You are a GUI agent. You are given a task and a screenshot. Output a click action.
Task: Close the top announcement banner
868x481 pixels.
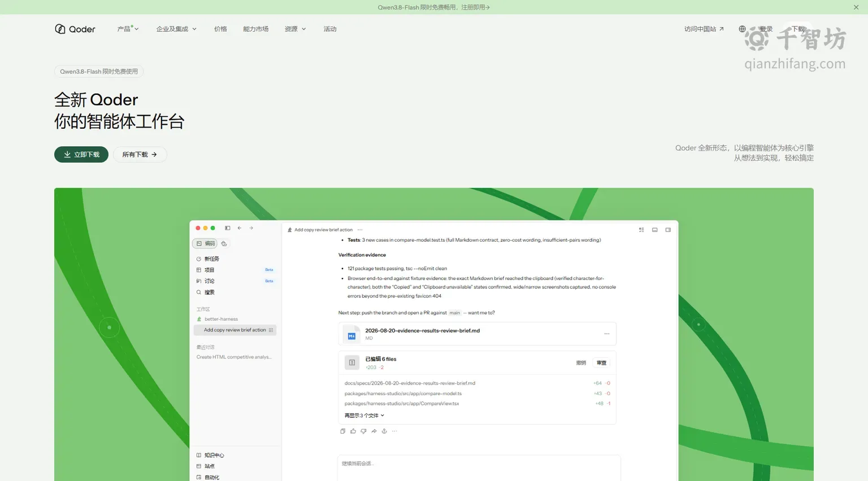tap(856, 7)
